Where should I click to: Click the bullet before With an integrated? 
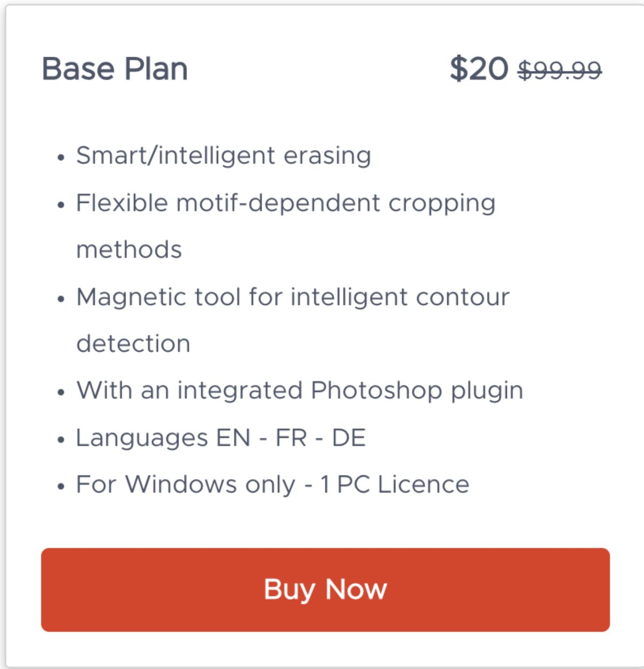61,393
